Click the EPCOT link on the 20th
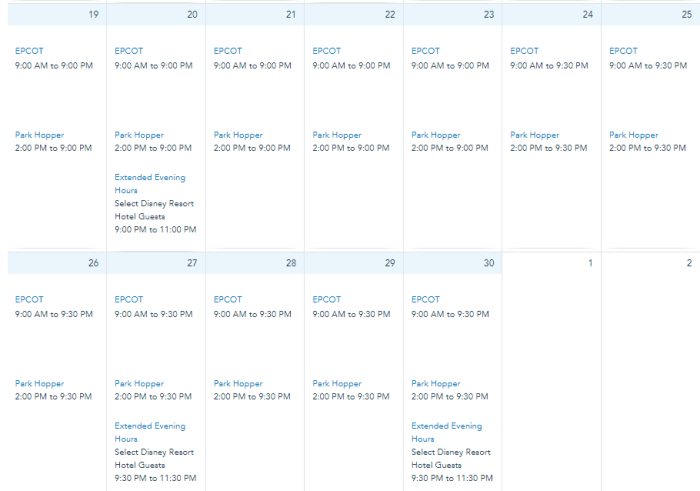The height and width of the screenshot is (491, 700). (x=129, y=51)
